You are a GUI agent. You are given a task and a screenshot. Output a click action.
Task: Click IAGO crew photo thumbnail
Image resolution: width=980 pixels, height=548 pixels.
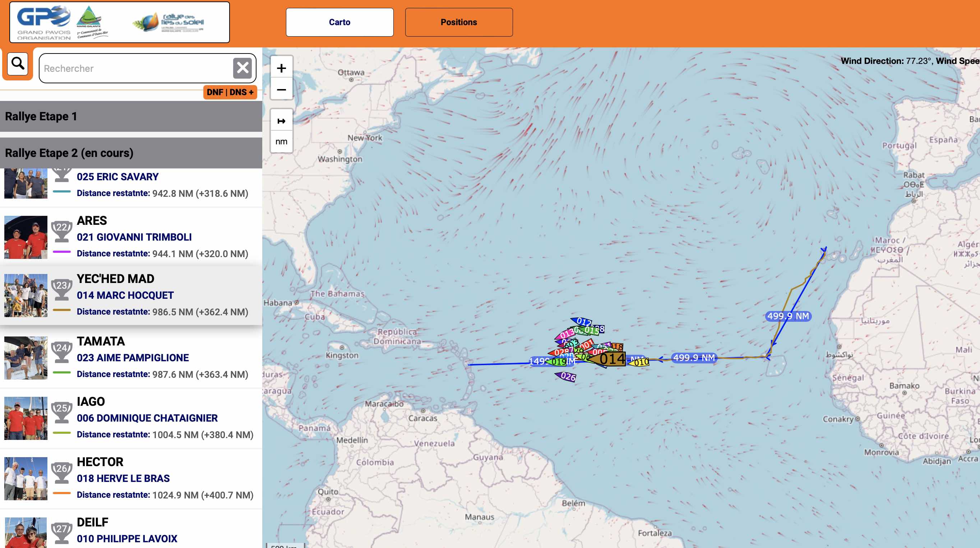pos(26,418)
